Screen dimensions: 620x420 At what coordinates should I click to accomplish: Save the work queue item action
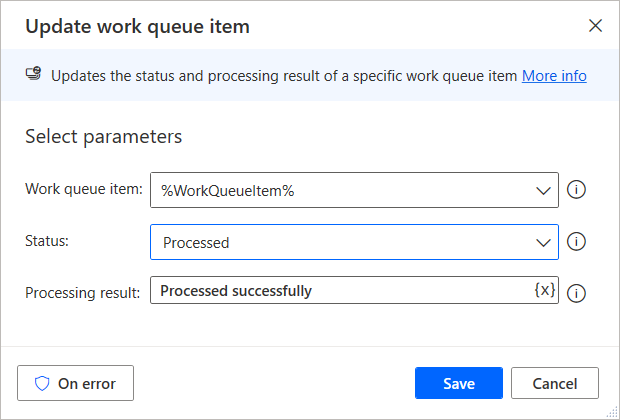459,383
